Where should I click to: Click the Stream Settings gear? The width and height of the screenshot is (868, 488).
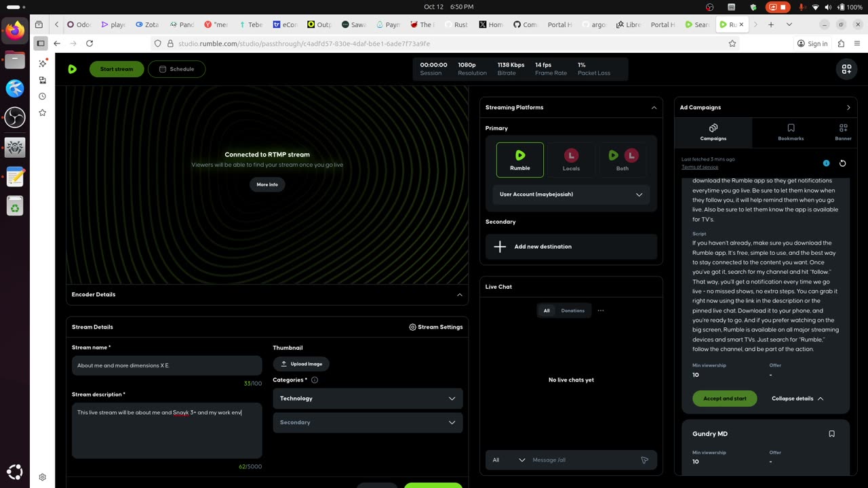pyautogui.click(x=412, y=327)
